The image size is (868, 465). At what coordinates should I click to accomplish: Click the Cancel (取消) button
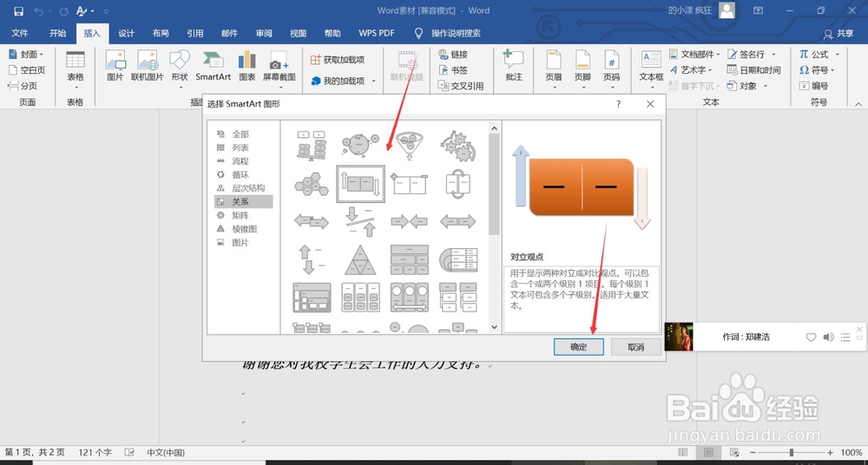pyautogui.click(x=636, y=347)
